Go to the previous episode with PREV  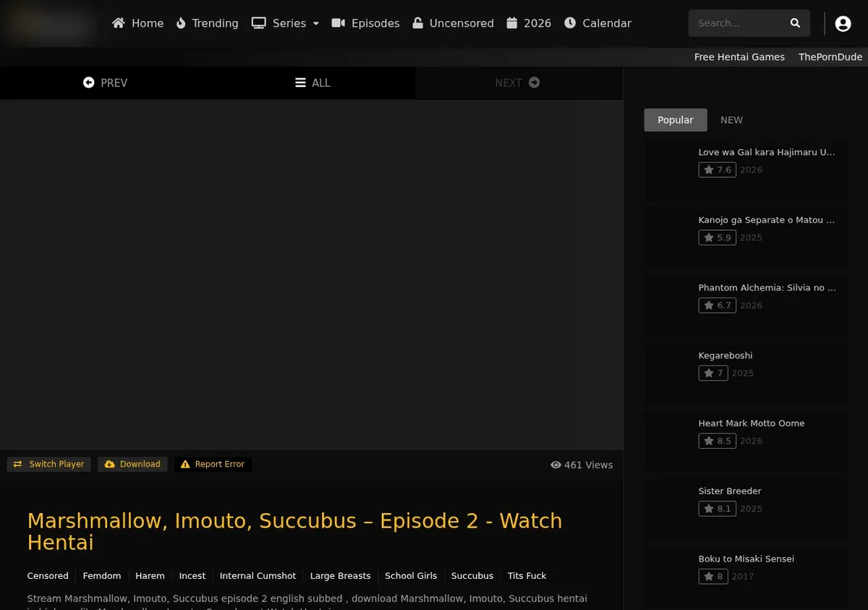coord(105,82)
